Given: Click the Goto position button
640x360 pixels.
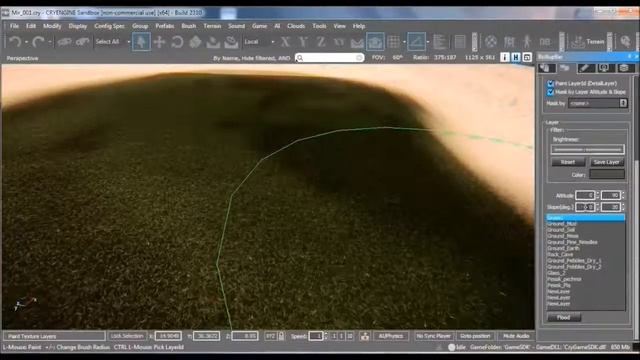Looking at the screenshot, I should (x=475, y=336).
